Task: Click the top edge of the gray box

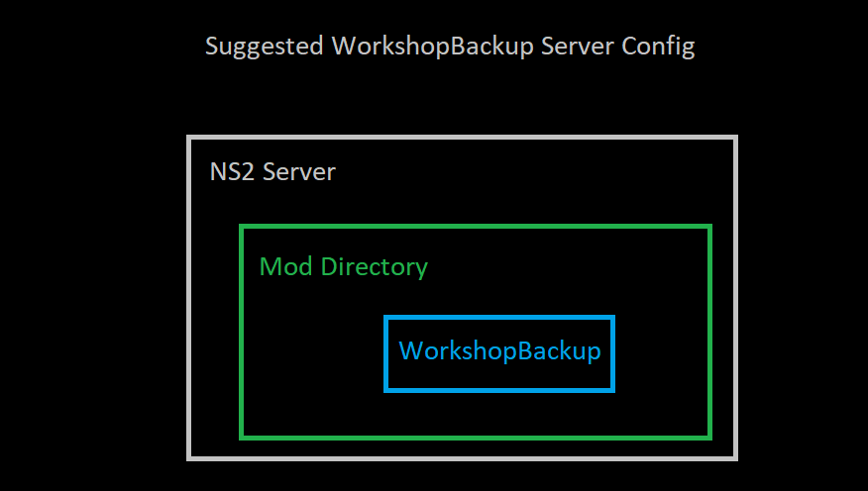Action: coord(462,138)
